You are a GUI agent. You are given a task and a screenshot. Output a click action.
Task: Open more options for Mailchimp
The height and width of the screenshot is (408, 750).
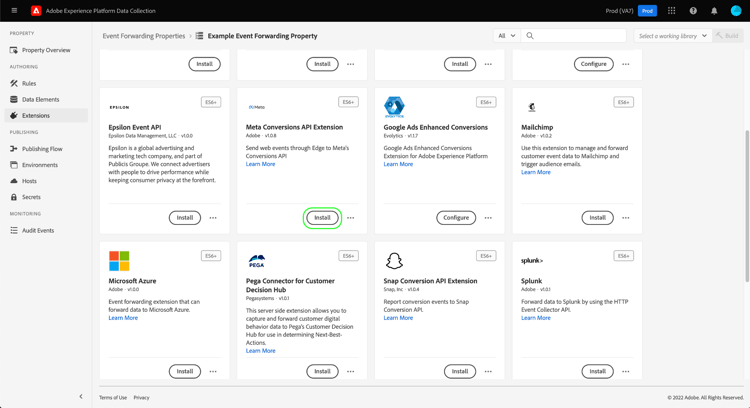coord(626,218)
